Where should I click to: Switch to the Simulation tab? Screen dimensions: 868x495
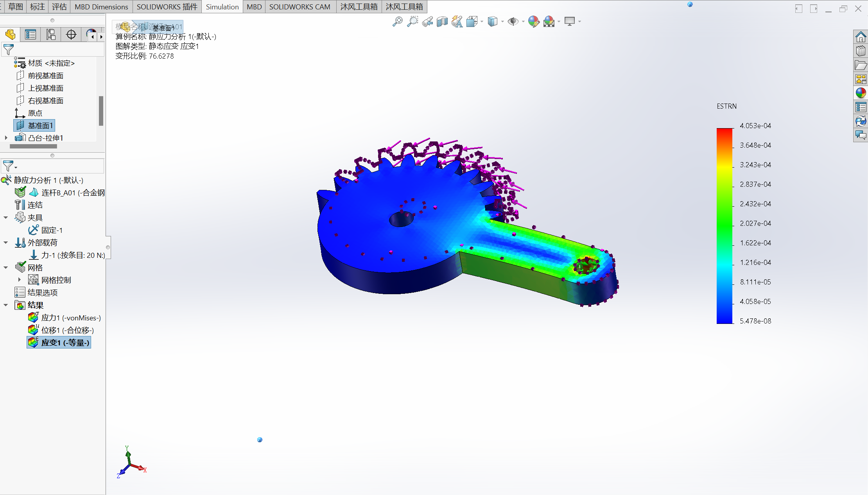pyautogui.click(x=222, y=7)
